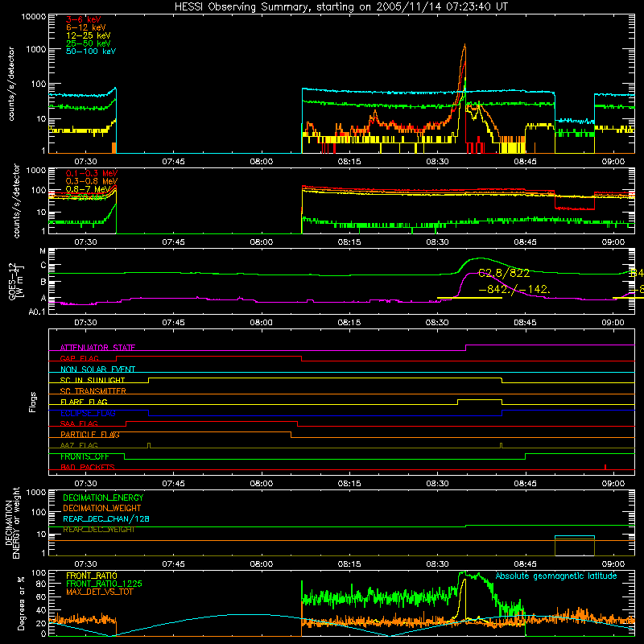Select the 3-6 keV legend label
This screenshot has width=644, height=644.
pyautogui.click(x=84, y=19)
